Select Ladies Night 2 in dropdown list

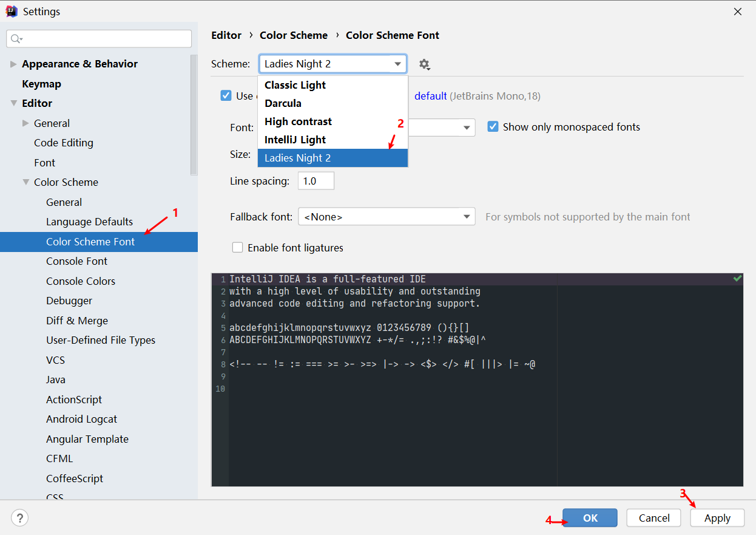332,158
